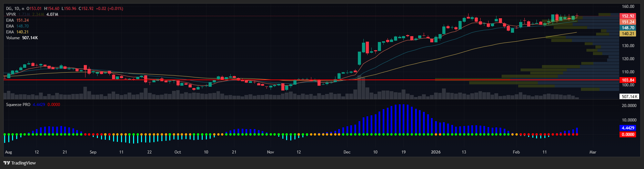Image resolution: width=644 pixels, height=169 pixels.
Task: Click the blue 4.4429 Squeeze PRO axis label
Action: click(628, 128)
